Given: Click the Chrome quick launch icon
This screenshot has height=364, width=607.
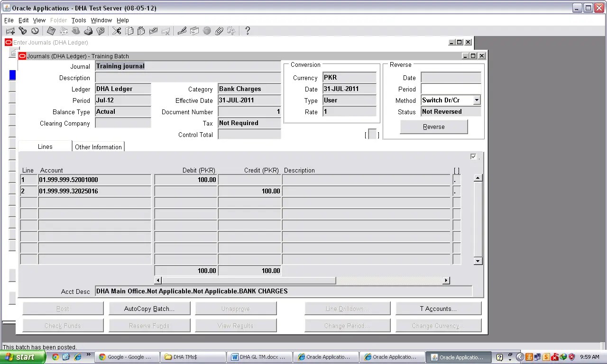Looking at the screenshot, I should 55,357.
